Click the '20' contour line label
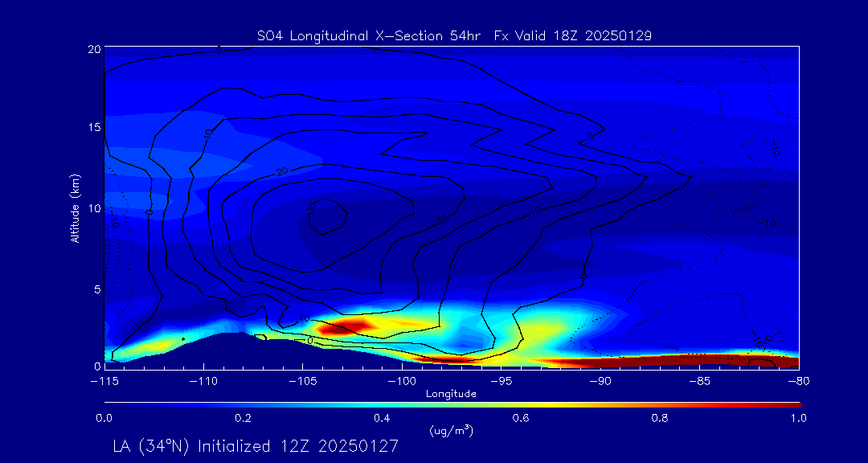The width and height of the screenshot is (868, 463). (282, 171)
